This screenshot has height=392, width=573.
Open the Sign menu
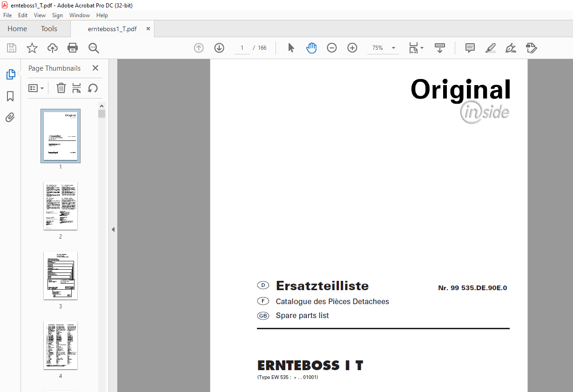pyautogui.click(x=57, y=15)
